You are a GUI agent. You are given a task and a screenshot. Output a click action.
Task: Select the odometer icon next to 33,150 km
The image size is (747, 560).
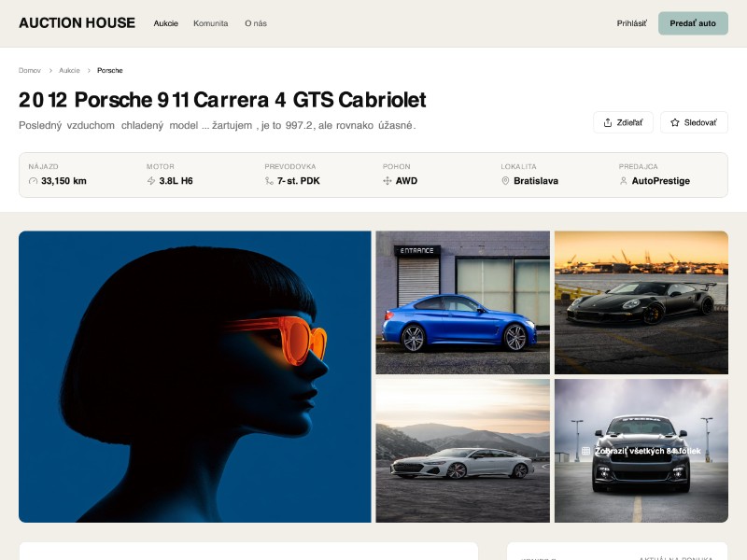tap(33, 181)
